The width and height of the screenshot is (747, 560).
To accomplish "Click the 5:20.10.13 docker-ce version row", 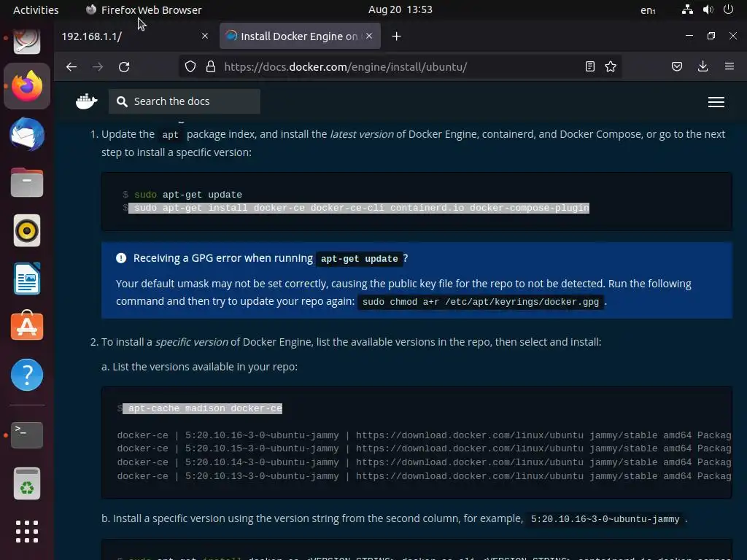I will 424,476.
